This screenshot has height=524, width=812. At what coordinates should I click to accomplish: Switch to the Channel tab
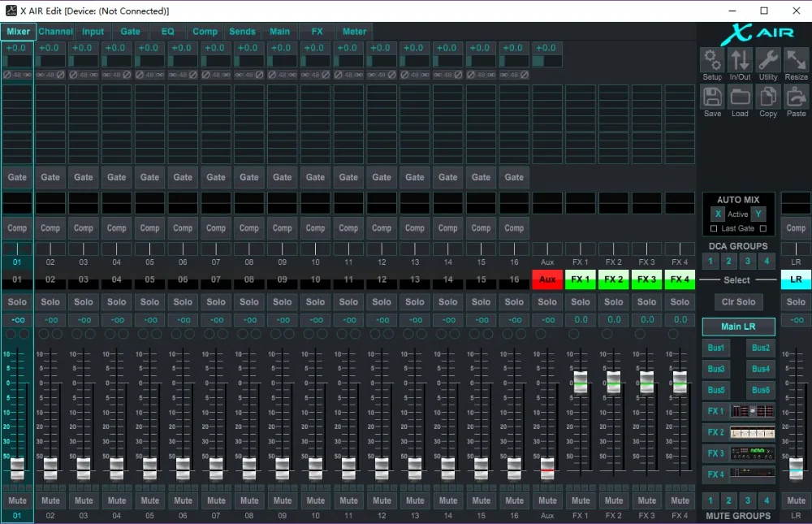[55, 32]
